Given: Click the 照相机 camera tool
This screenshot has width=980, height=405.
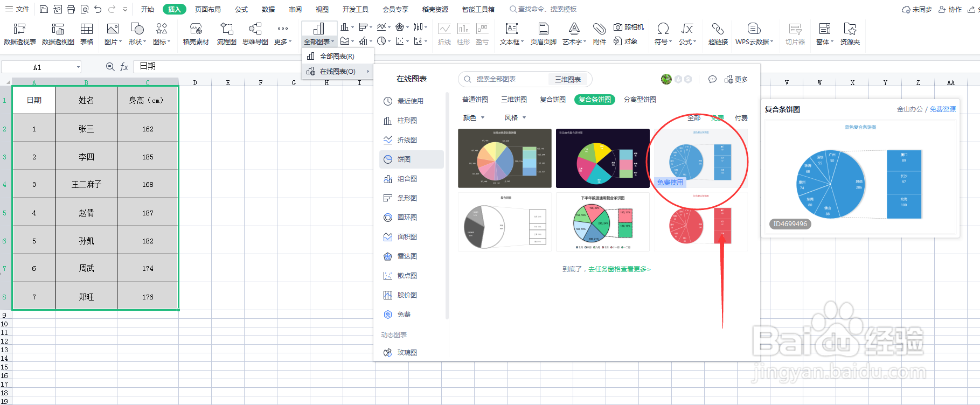Looking at the screenshot, I should click(629, 27).
